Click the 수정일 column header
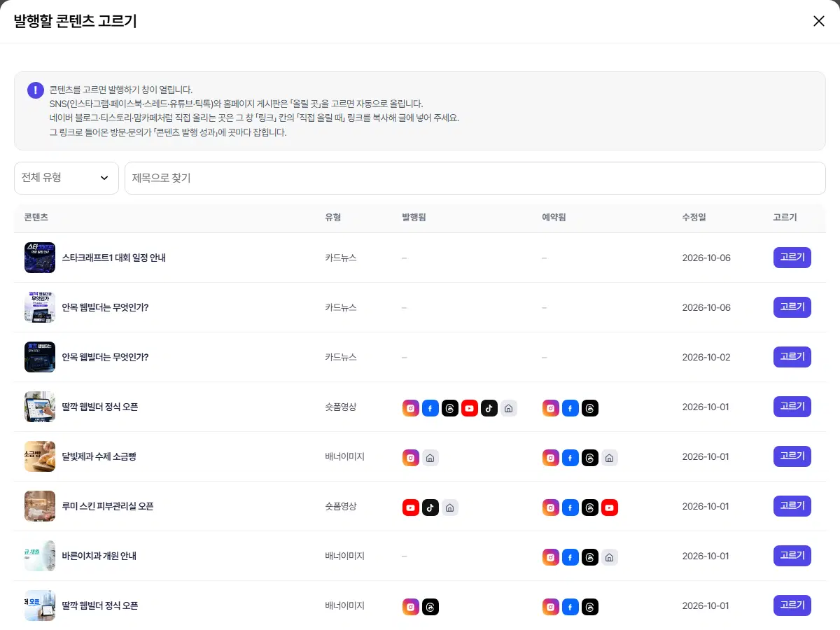Image resolution: width=840 pixels, height=630 pixels. click(x=694, y=218)
